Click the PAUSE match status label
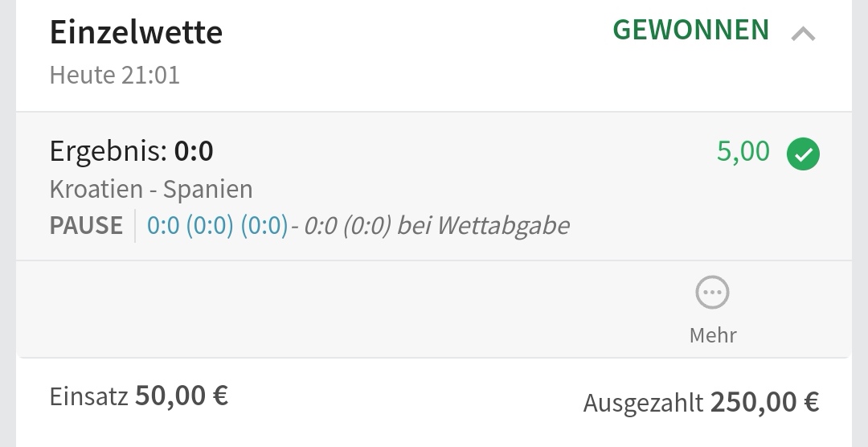The image size is (868, 447). click(87, 226)
